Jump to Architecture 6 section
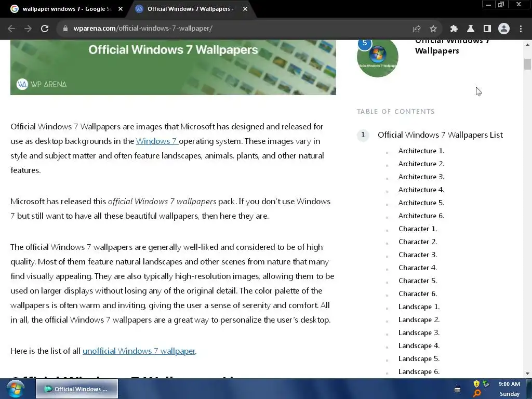 (x=421, y=216)
